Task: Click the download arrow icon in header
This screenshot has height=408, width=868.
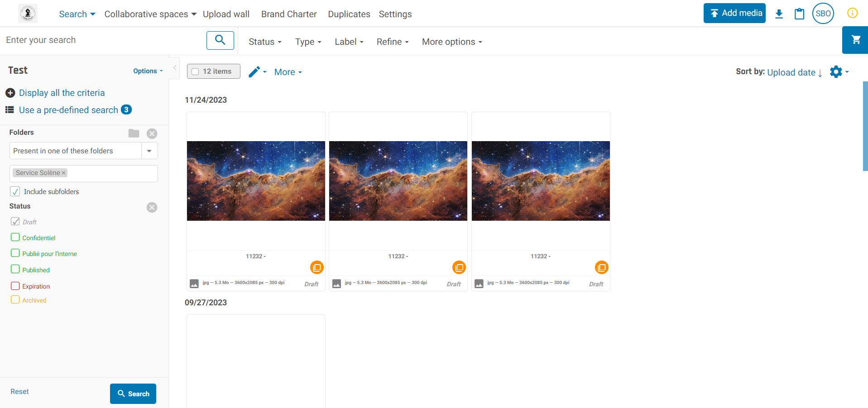Action: 779,14
